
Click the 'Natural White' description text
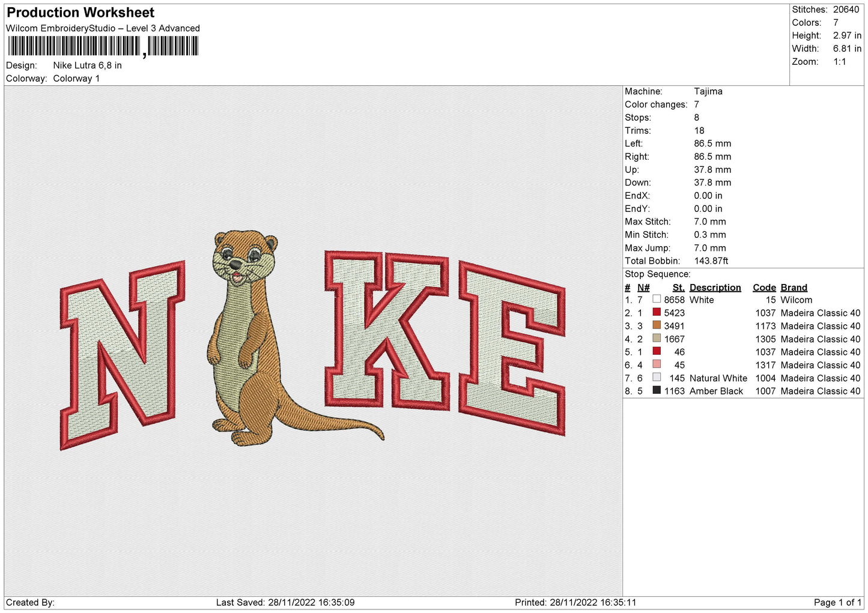(718, 378)
